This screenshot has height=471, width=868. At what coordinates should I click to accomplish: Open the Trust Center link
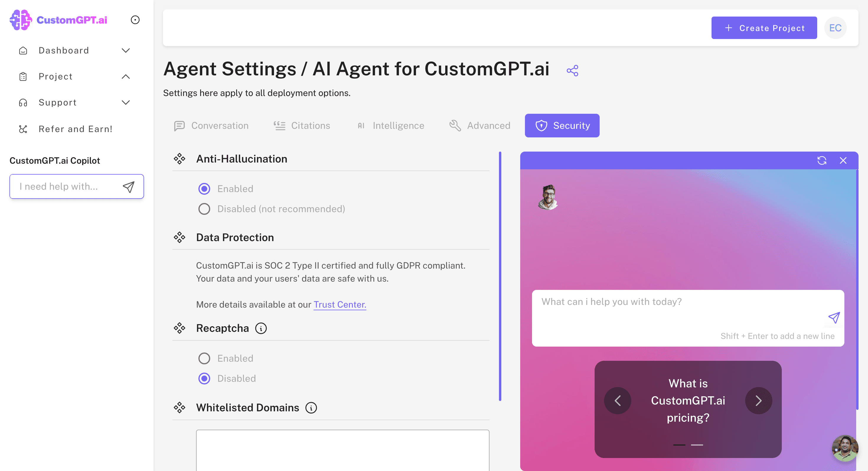pos(340,304)
